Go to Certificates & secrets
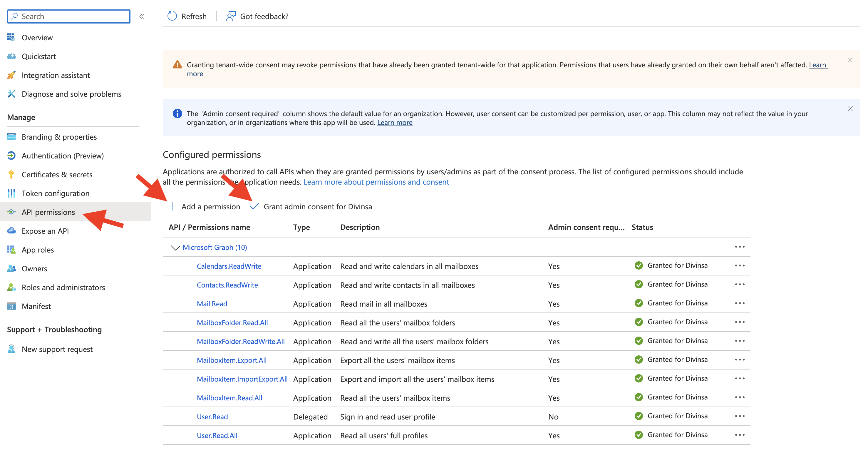Screen dimensions: 868x458 (x=57, y=175)
